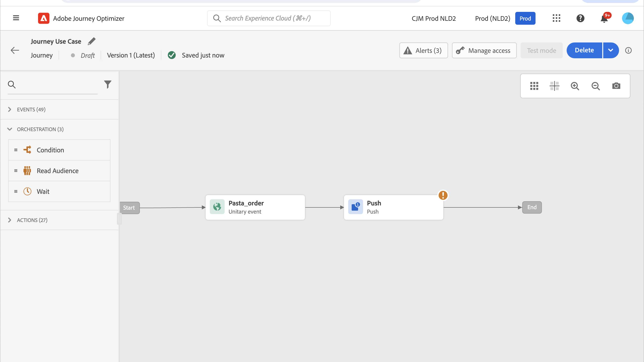Click the orange warning badge on Push
Image resolution: width=644 pixels, height=362 pixels.
click(443, 195)
